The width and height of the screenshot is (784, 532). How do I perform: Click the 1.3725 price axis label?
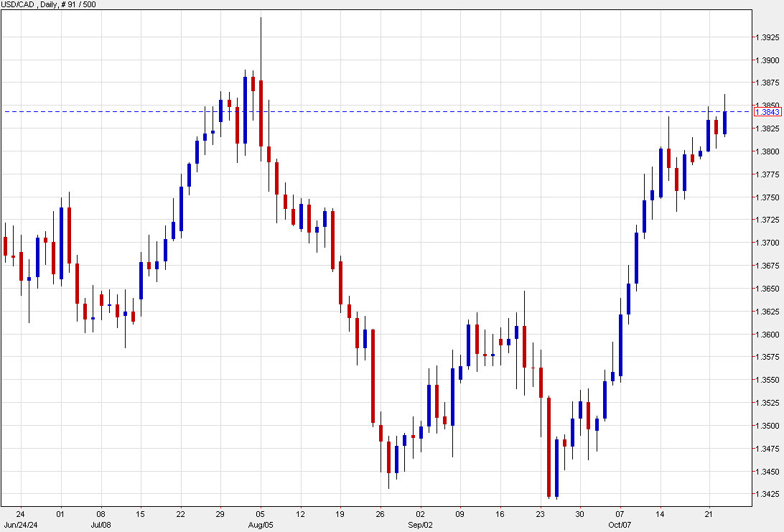[x=767, y=220]
